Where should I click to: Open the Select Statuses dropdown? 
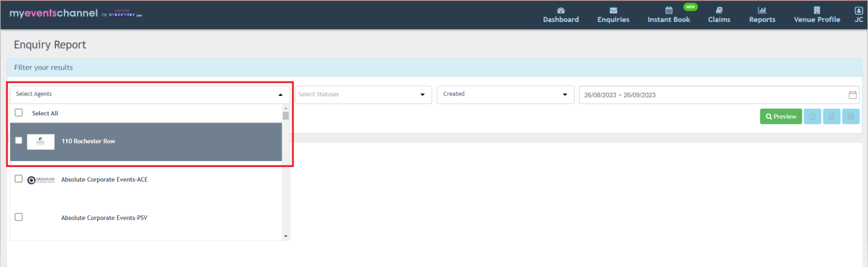[363, 95]
